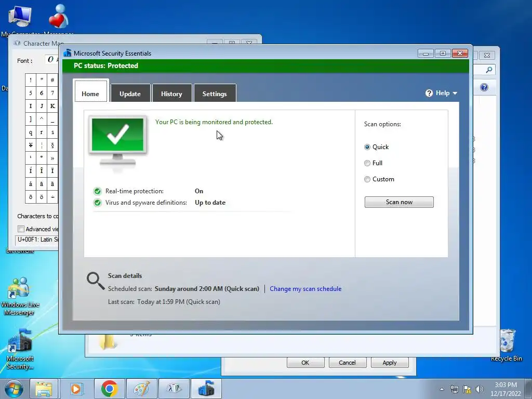Image resolution: width=532 pixels, height=399 pixels.
Task: Select the ¥ character in Character Map
Action: coord(31,145)
